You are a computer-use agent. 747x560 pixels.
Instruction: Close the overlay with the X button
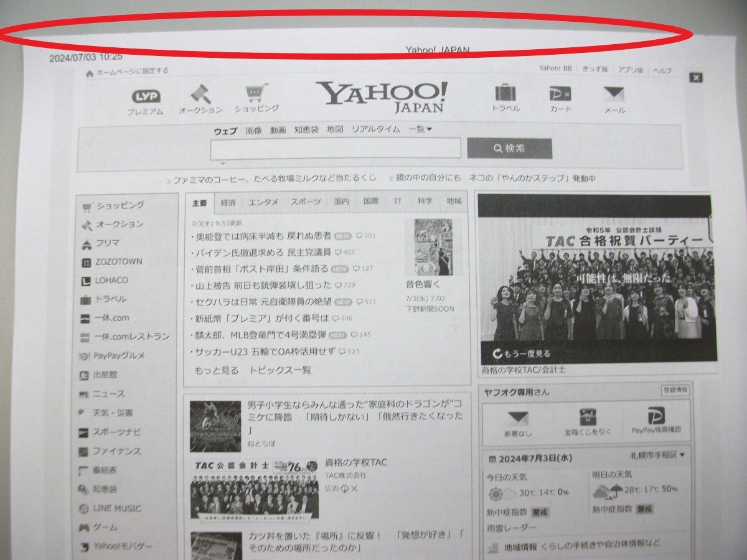pyautogui.click(x=696, y=78)
